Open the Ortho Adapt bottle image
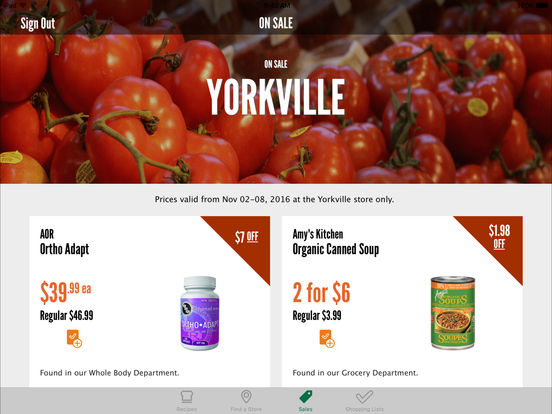The height and width of the screenshot is (414, 552). point(200,313)
